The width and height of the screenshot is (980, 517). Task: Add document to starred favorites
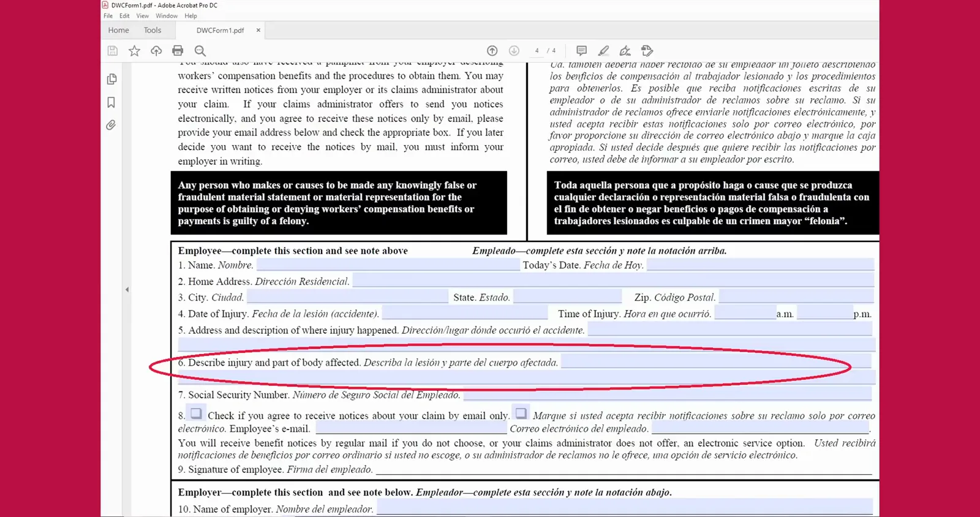coord(134,51)
